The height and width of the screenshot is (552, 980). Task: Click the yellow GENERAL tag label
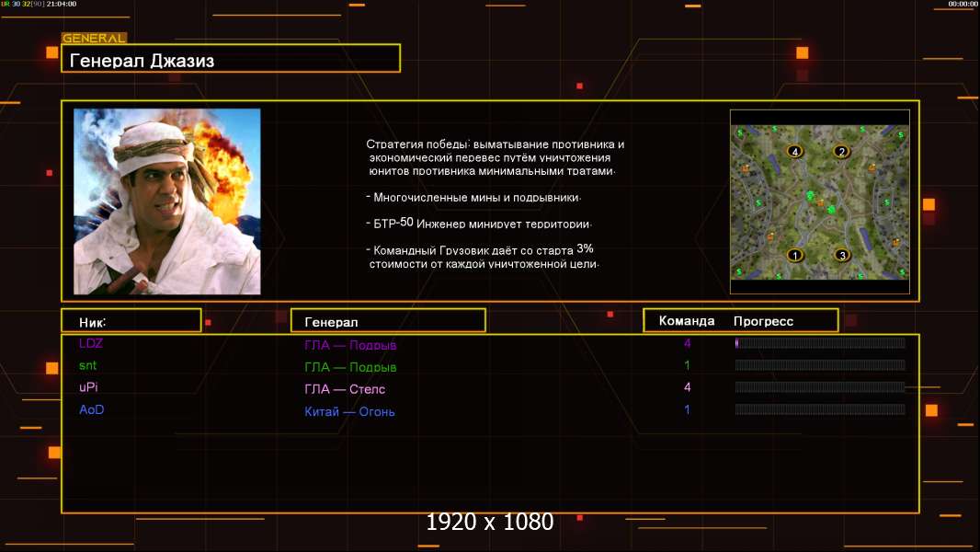point(94,38)
